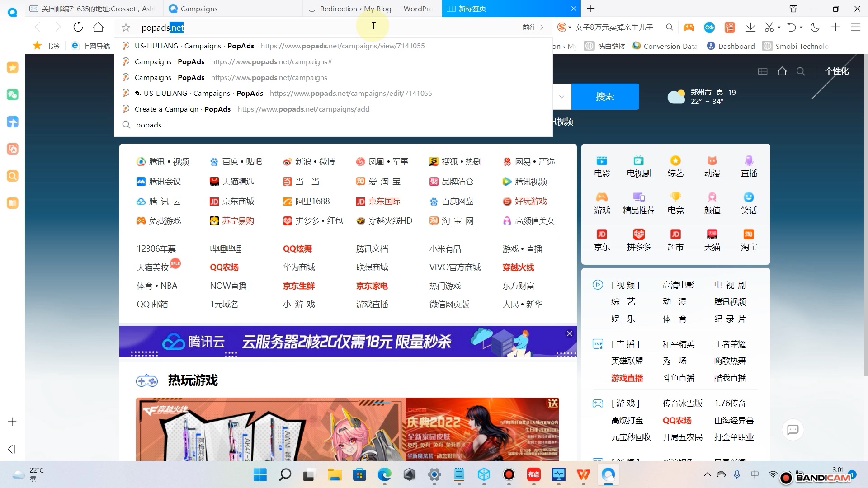The image size is (868, 488).
Task: Open the 个性化 personalization link
Action: 836,71
